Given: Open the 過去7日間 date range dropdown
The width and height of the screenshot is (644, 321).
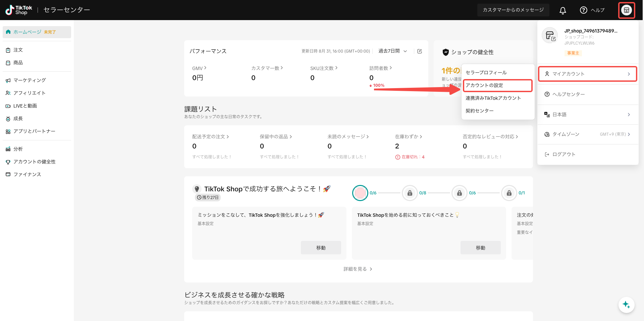Looking at the screenshot, I should pyautogui.click(x=393, y=51).
